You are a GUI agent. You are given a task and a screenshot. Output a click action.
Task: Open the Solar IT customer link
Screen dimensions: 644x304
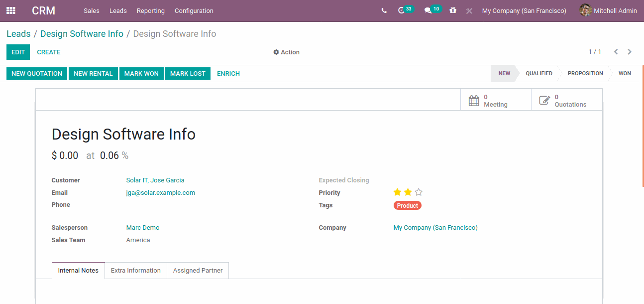click(x=155, y=180)
